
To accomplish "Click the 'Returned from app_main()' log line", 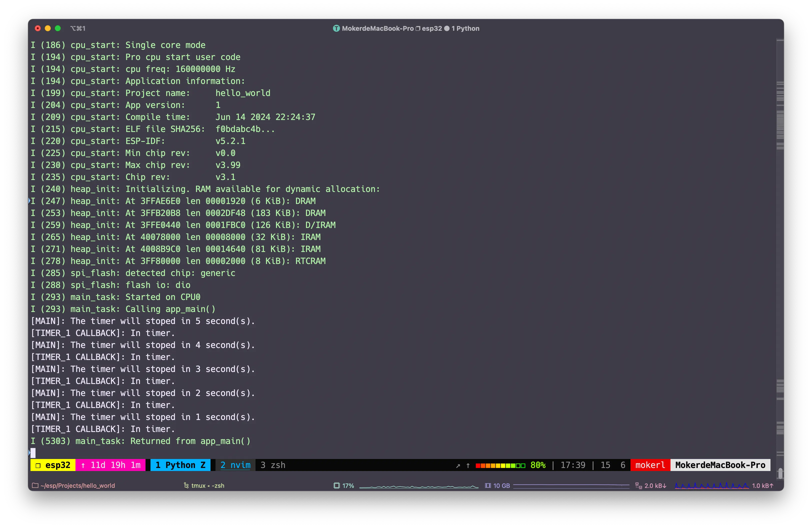I will (140, 441).
